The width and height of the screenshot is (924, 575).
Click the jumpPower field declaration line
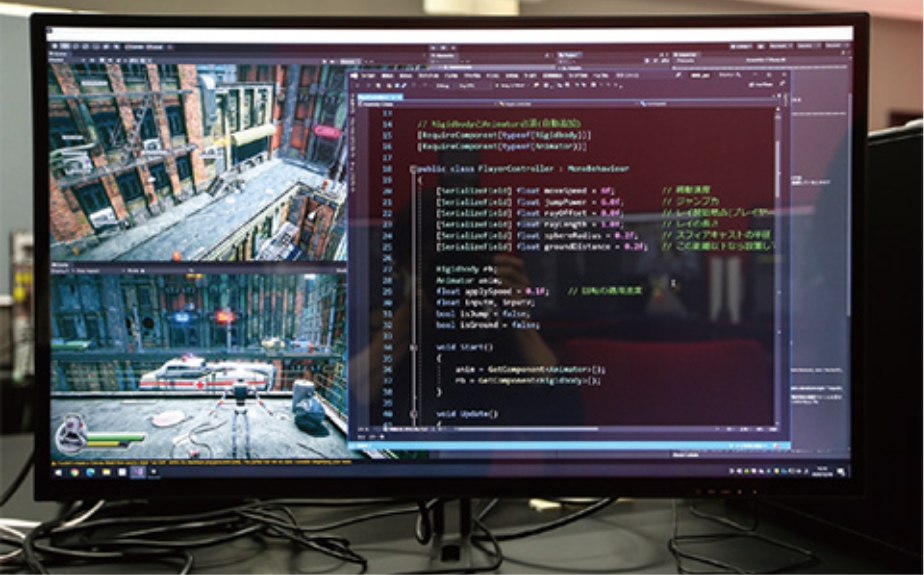click(529, 202)
